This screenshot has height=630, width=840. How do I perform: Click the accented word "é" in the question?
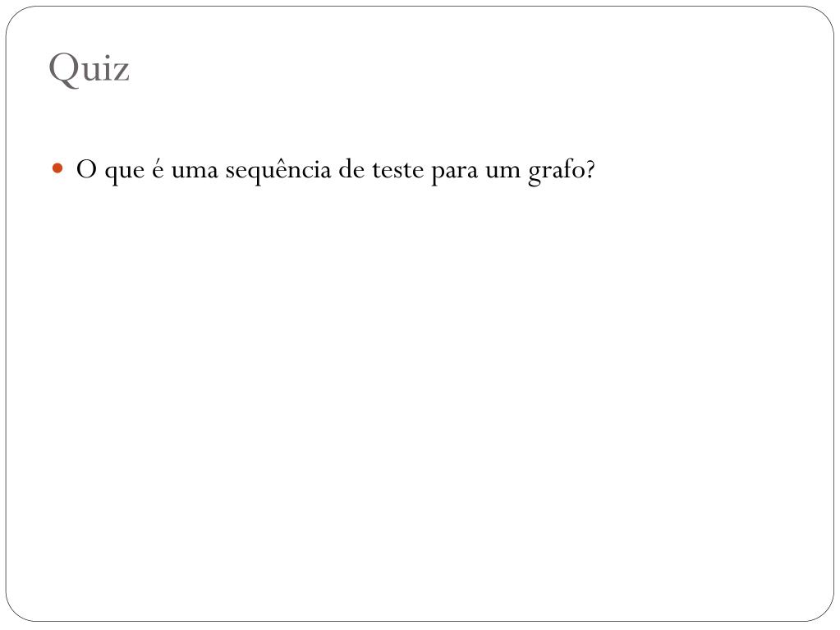[158, 169]
